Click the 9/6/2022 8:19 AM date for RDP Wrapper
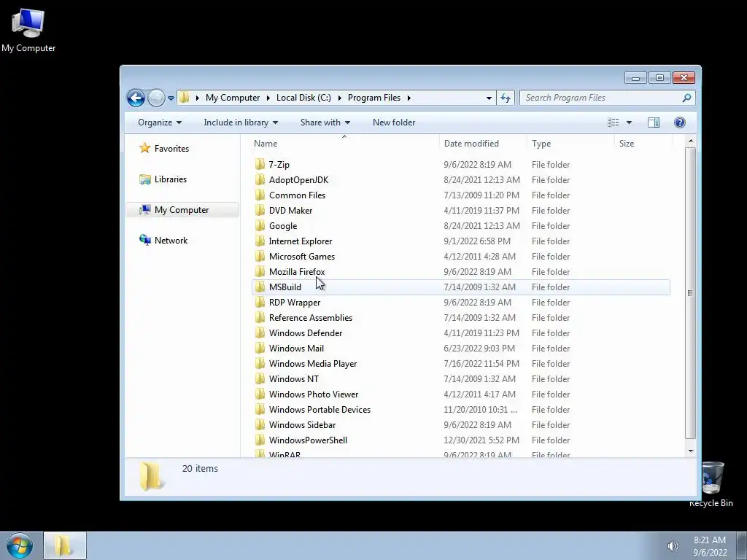Image resolution: width=747 pixels, height=560 pixels. [477, 303]
